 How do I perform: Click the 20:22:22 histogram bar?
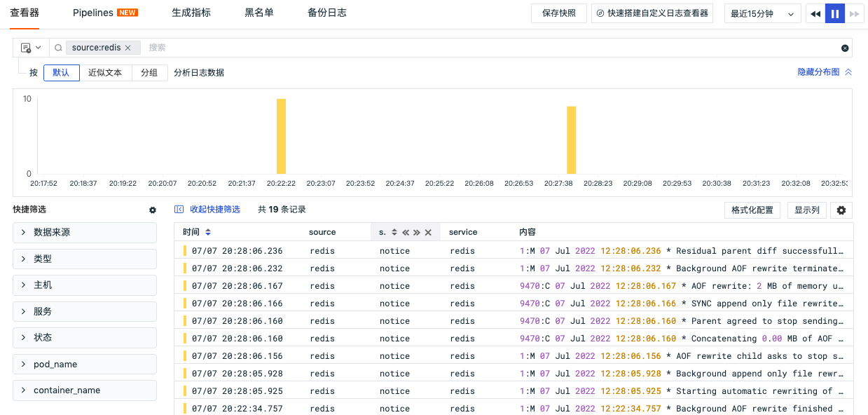[281, 136]
